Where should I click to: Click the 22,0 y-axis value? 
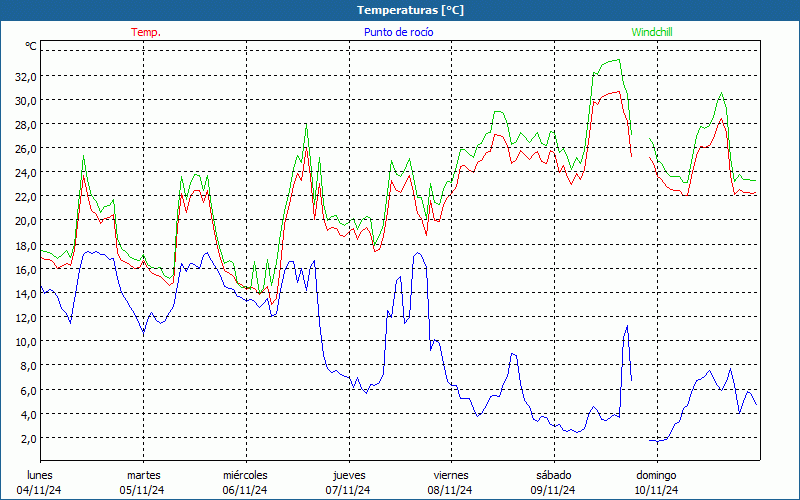coord(26,197)
